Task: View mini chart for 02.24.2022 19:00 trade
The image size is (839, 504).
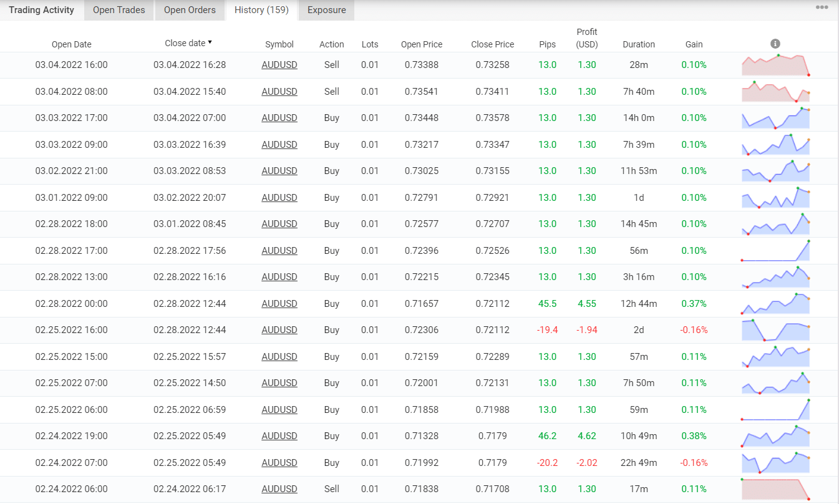Action: 775,436
